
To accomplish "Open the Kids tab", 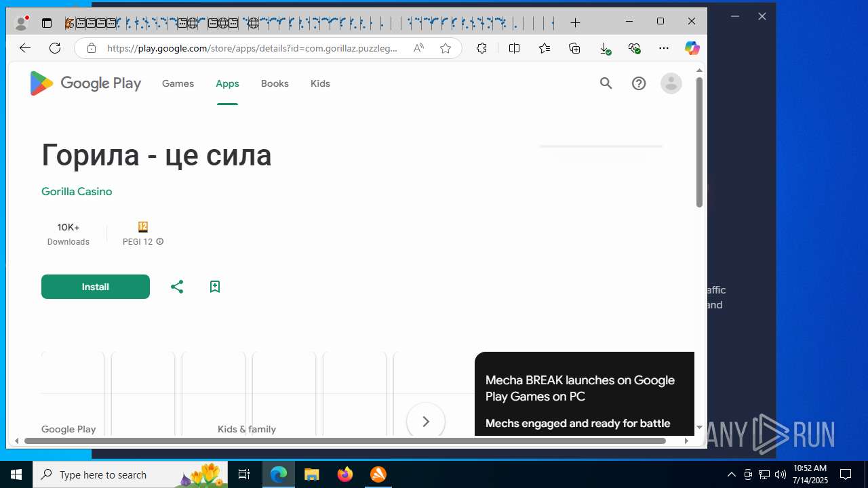I will pyautogui.click(x=320, y=83).
